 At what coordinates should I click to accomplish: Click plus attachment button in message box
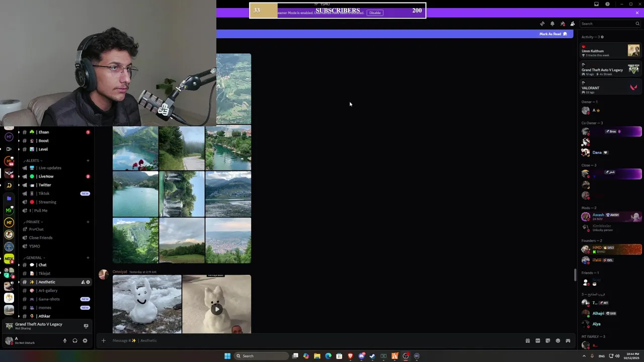point(103,341)
